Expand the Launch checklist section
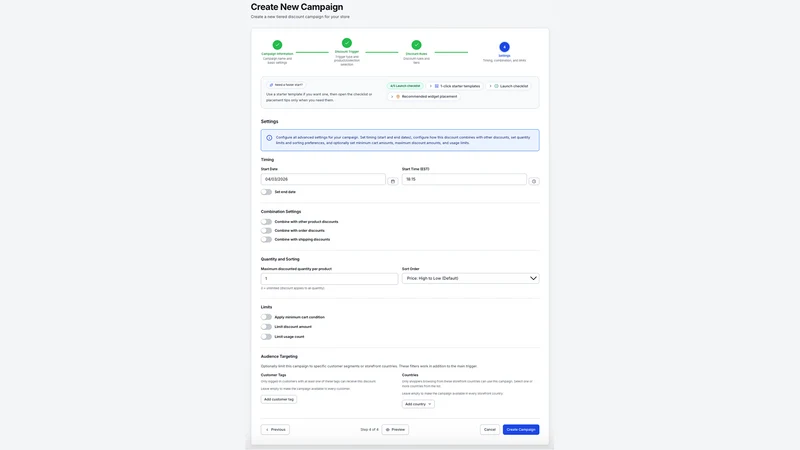The width and height of the screenshot is (800, 450). point(509,86)
